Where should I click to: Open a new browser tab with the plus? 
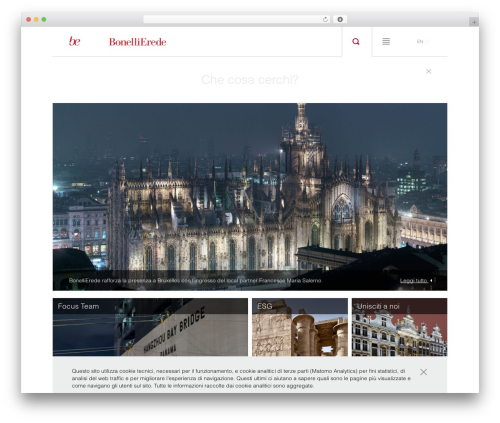coord(474,22)
